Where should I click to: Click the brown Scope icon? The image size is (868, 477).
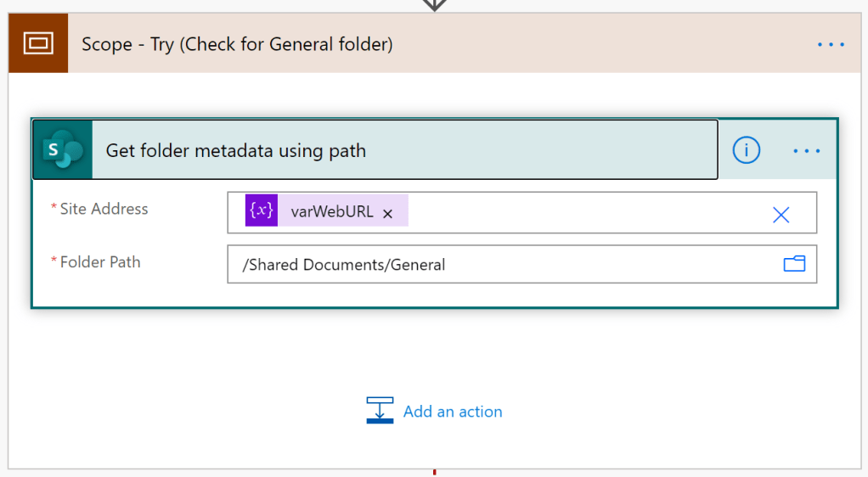38,43
